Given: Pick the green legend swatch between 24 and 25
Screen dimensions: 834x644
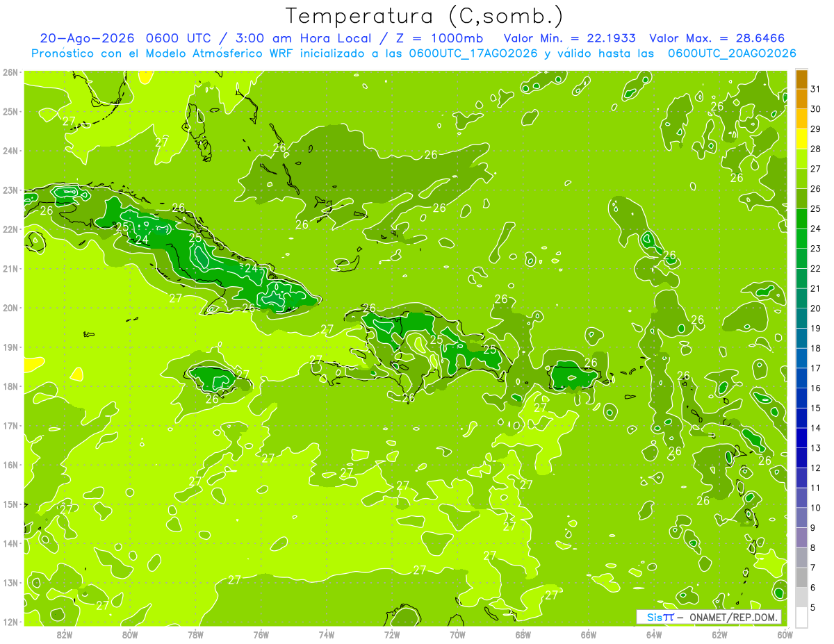Looking at the screenshot, I should click(801, 218).
